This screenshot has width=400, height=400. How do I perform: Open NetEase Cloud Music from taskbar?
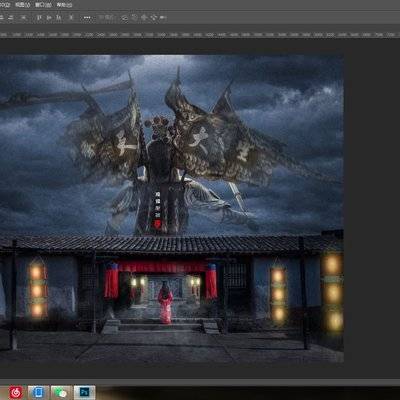16,393
